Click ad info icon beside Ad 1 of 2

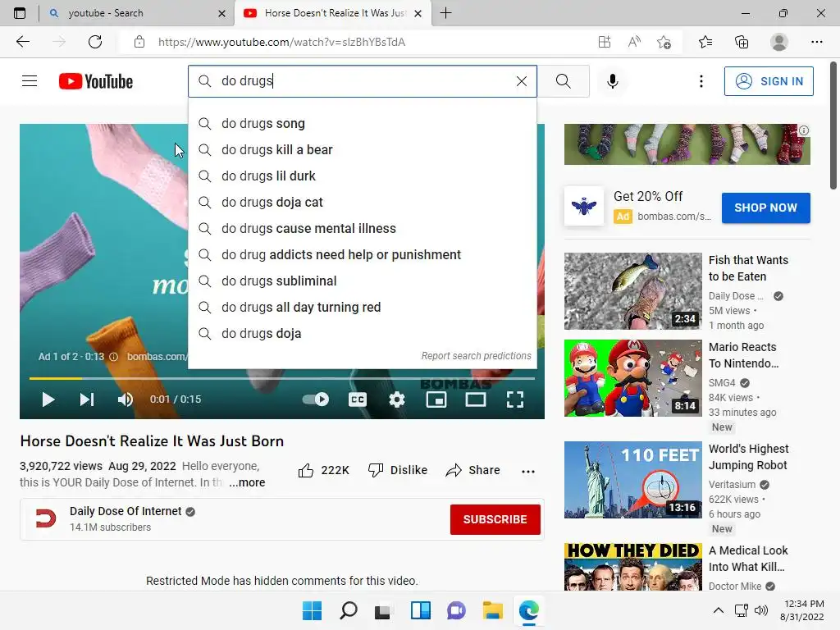113,357
